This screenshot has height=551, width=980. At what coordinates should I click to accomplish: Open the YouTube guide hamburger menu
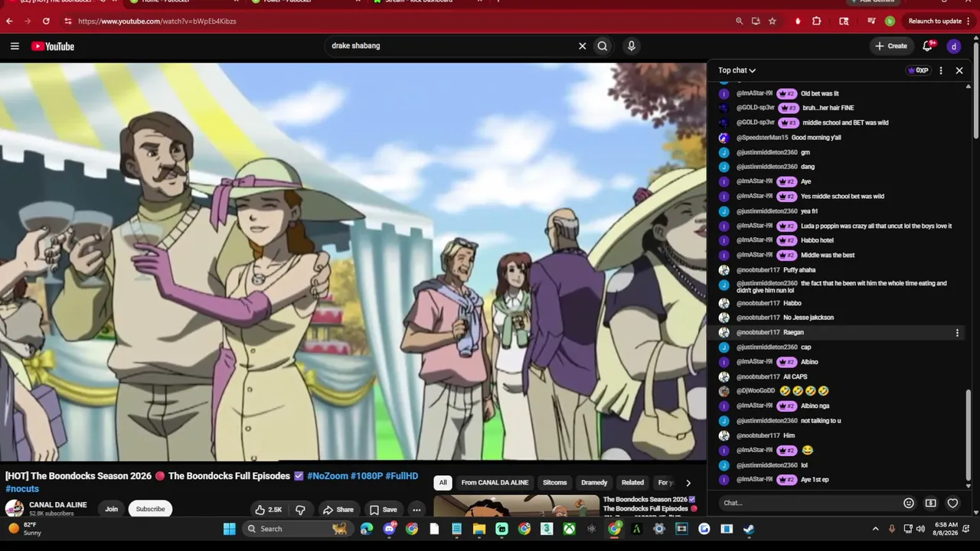coord(15,46)
